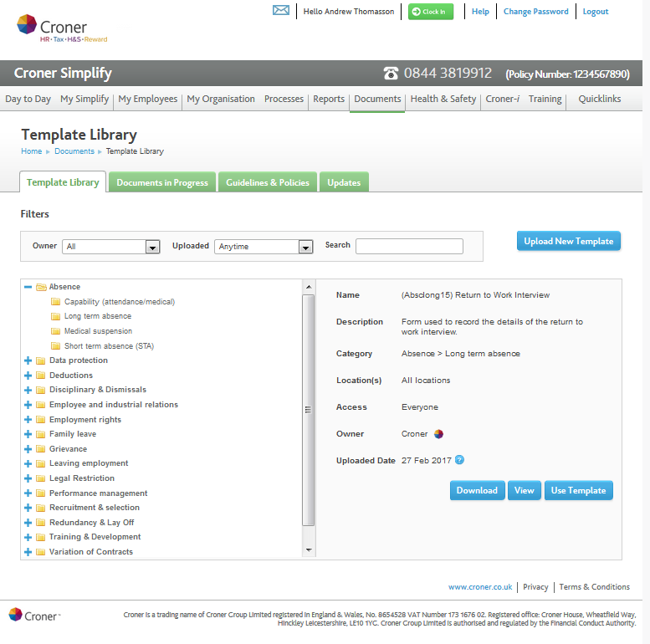This screenshot has height=644, width=650.
Task: Select the Long term absence folder
Action: [98, 316]
